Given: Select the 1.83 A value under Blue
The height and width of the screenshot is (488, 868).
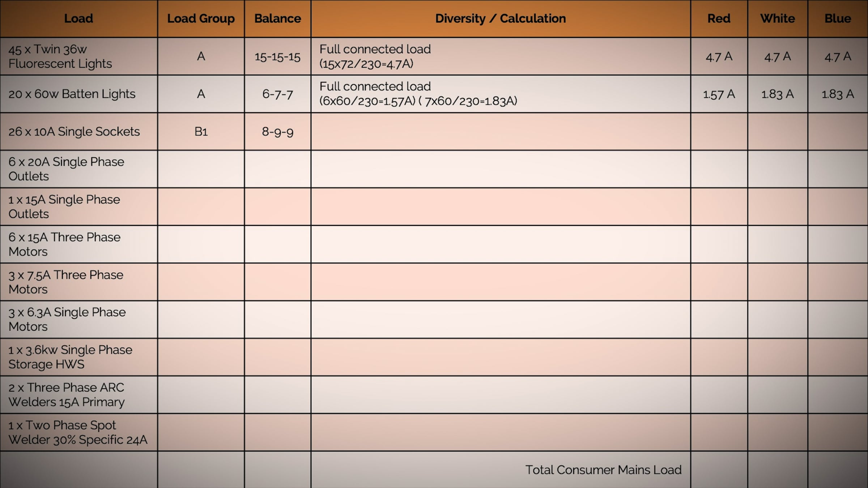Looking at the screenshot, I should click(838, 94).
